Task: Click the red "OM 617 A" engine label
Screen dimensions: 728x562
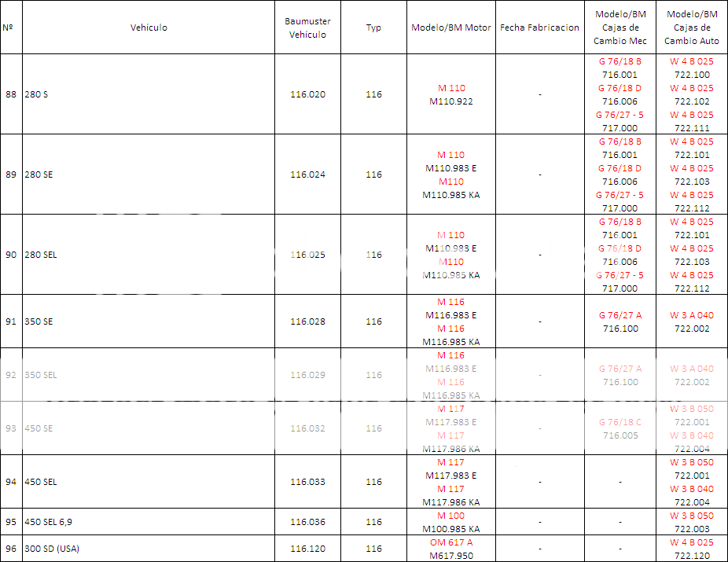Action: tap(450, 542)
